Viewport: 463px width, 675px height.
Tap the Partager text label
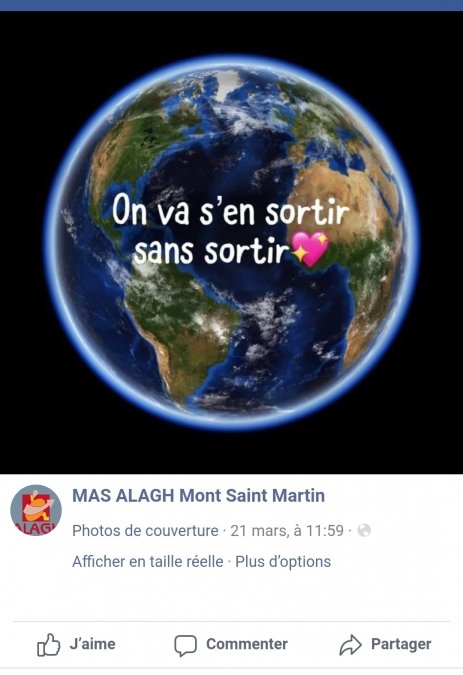pos(401,644)
